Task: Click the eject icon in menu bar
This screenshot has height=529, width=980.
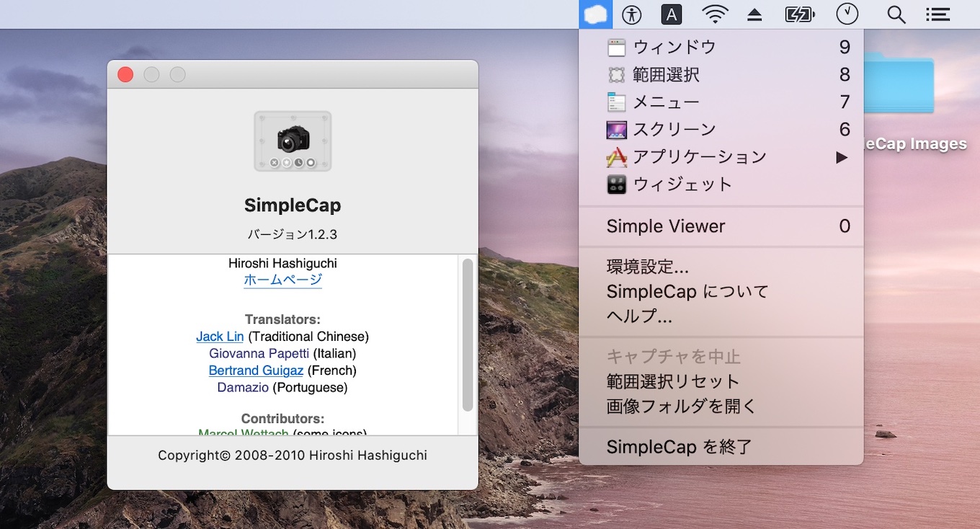Action: pyautogui.click(x=754, y=15)
